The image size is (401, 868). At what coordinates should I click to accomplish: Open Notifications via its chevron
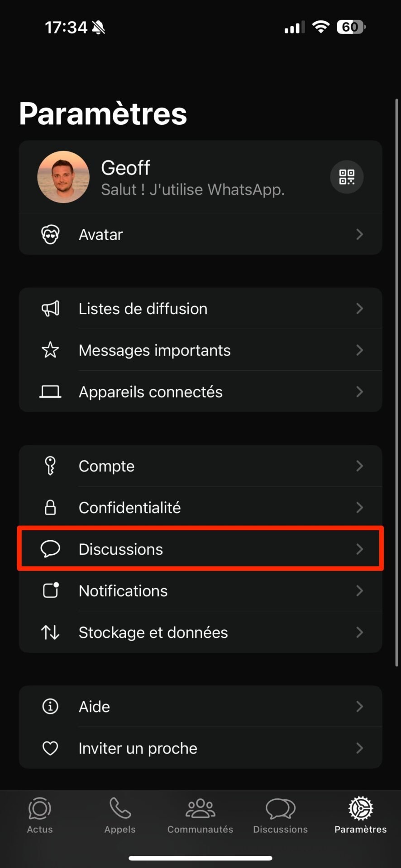[x=360, y=590]
